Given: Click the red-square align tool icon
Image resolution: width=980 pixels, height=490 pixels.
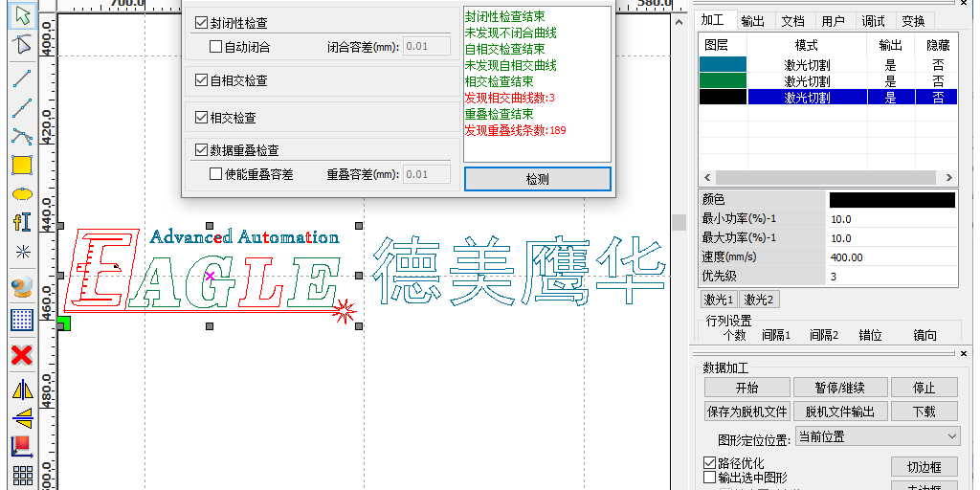Looking at the screenshot, I should coord(23,446).
